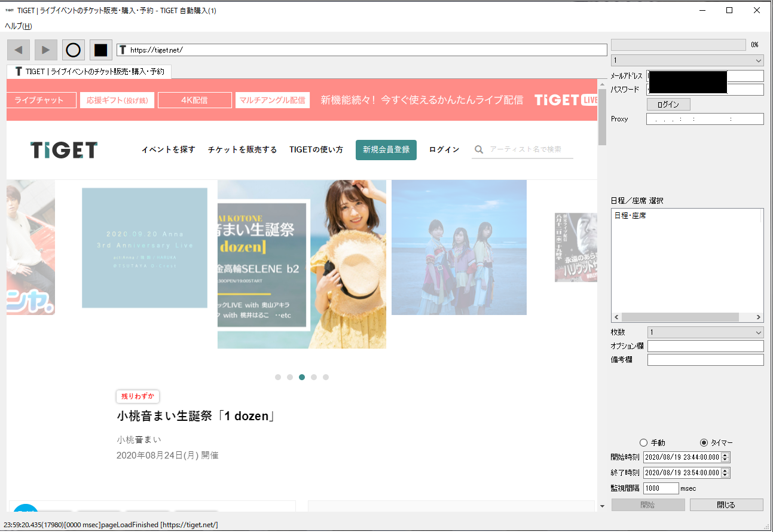The width and height of the screenshot is (773, 532).
Task: Click the Proxy input field
Action: (x=705, y=119)
